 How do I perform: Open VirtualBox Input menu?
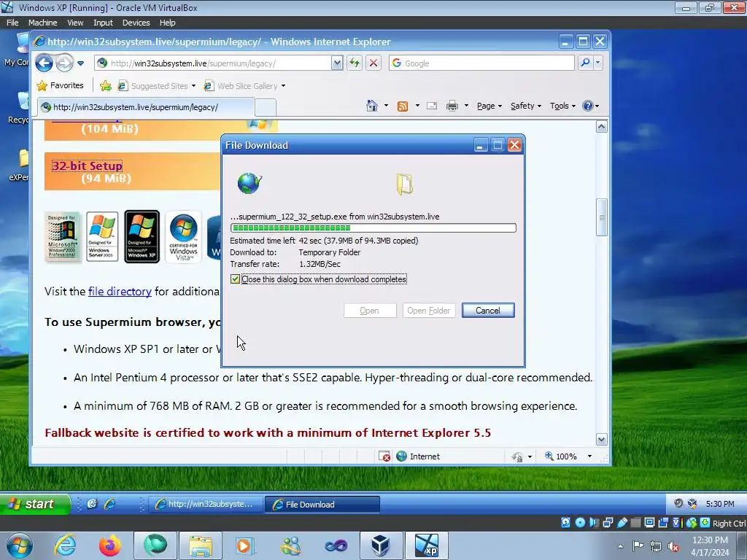point(103,23)
